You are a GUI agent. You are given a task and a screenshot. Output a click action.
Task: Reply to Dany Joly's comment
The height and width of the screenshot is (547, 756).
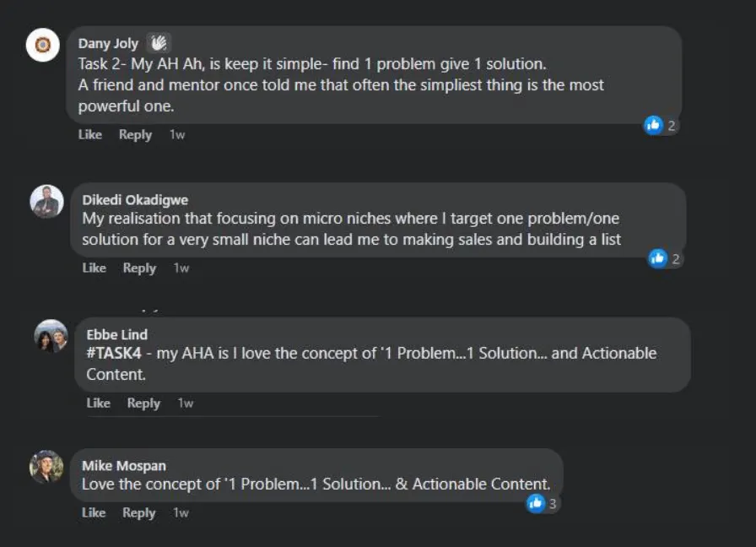point(136,134)
